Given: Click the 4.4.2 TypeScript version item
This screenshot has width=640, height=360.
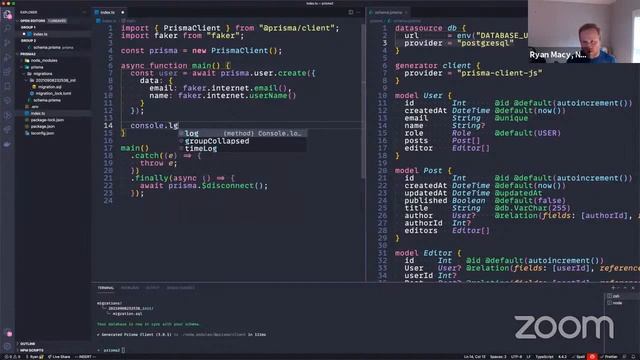Looking at the screenshot, I should tap(562, 357).
